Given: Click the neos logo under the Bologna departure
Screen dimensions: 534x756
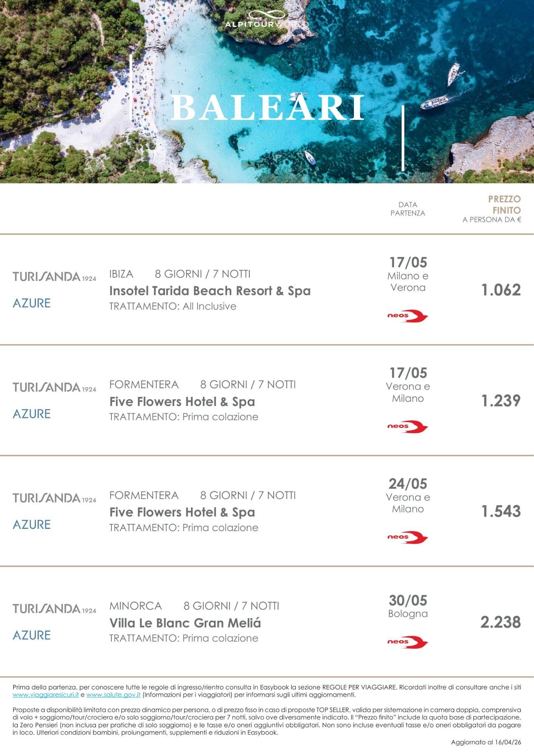Looking at the screenshot, I should (x=407, y=642).
